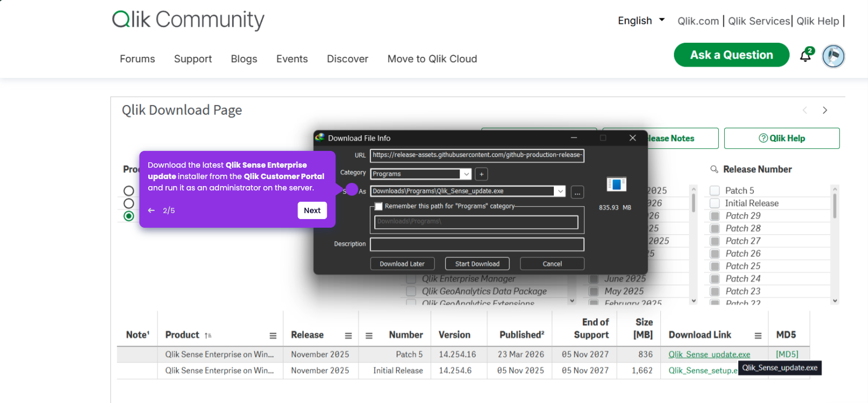
Task: Open Download Link column menu icon
Action: point(758,335)
